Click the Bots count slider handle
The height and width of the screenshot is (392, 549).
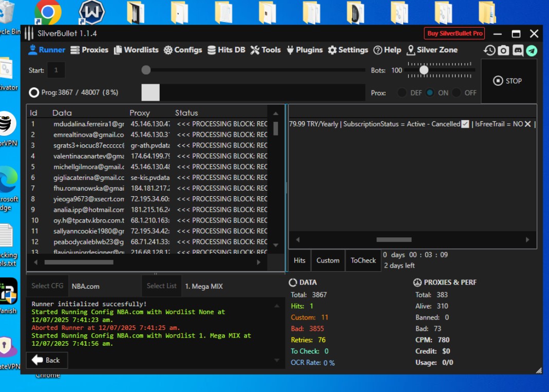click(424, 70)
